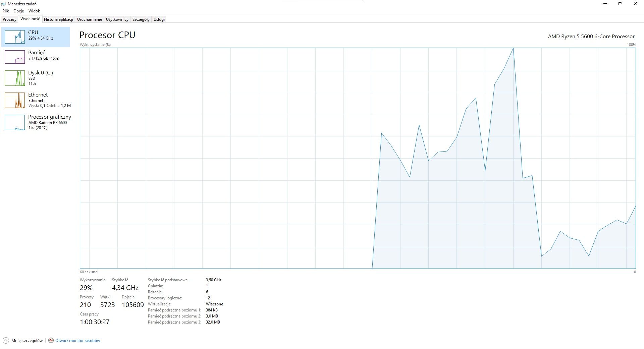Close the Menedżer zadań window
The image size is (644, 349).
pos(636,4)
